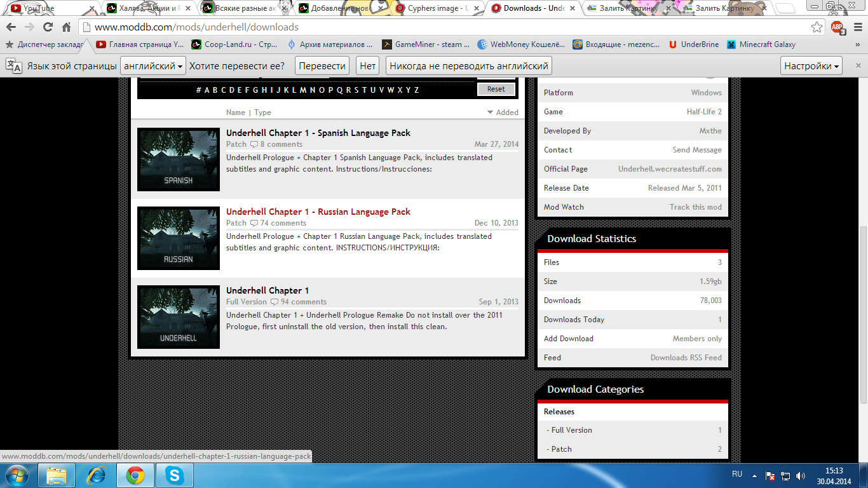Launch Internet Explorer from the taskbar
Screen dimensions: 868x488
point(96,475)
